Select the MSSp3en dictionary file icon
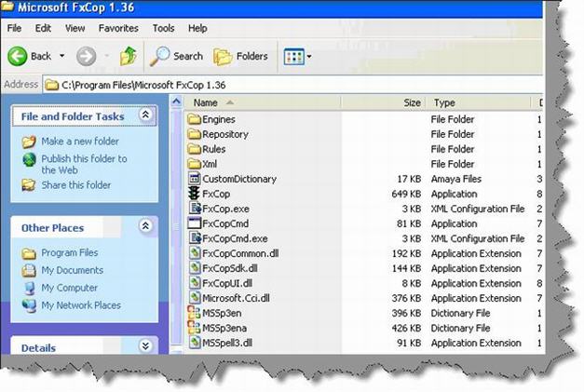 point(194,313)
